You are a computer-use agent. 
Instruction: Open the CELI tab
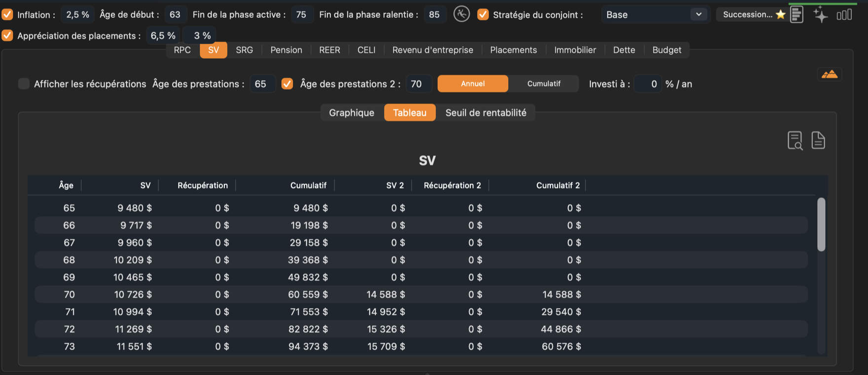(366, 50)
